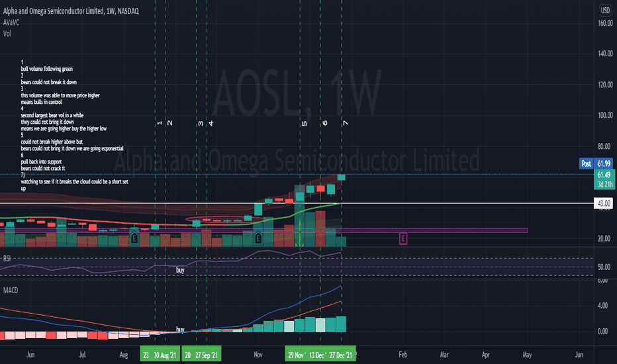617x364 pixels.
Task: Select the vertical line label numbered 7
Action: [346, 124]
